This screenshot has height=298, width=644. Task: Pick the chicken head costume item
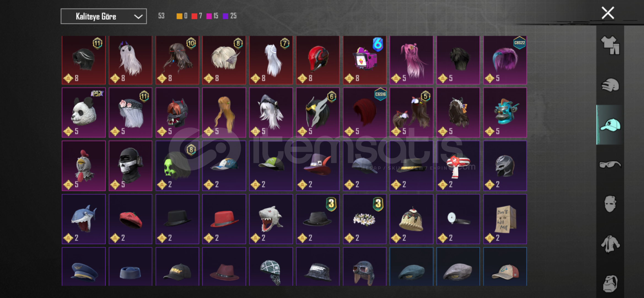click(x=84, y=166)
